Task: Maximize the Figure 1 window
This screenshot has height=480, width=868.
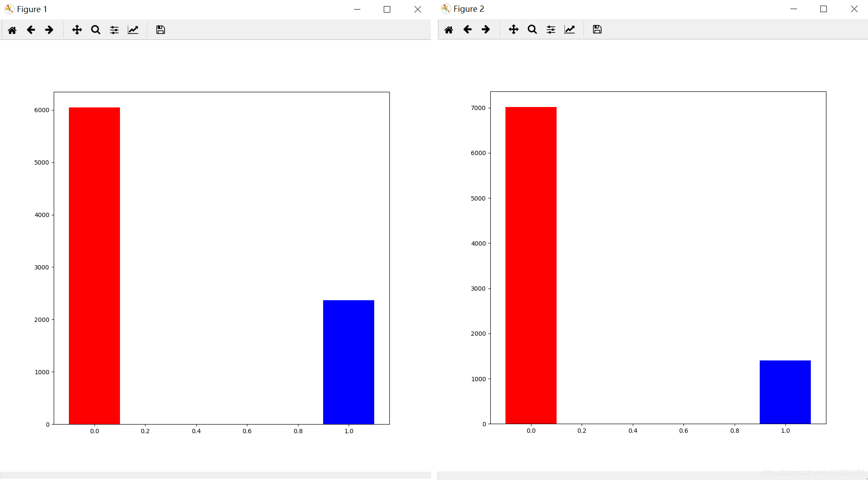Action: pos(387,10)
